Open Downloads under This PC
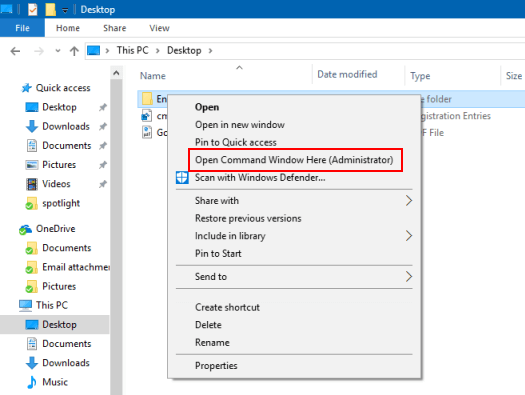This screenshot has height=395, width=525. (x=66, y=363)
